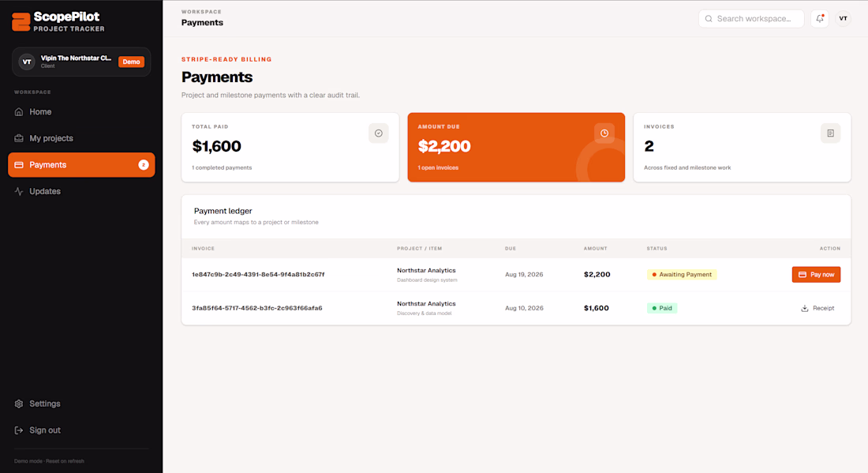Screen dimensions: 868x473
Task: Click the Status column header
Action: [657, 249]
